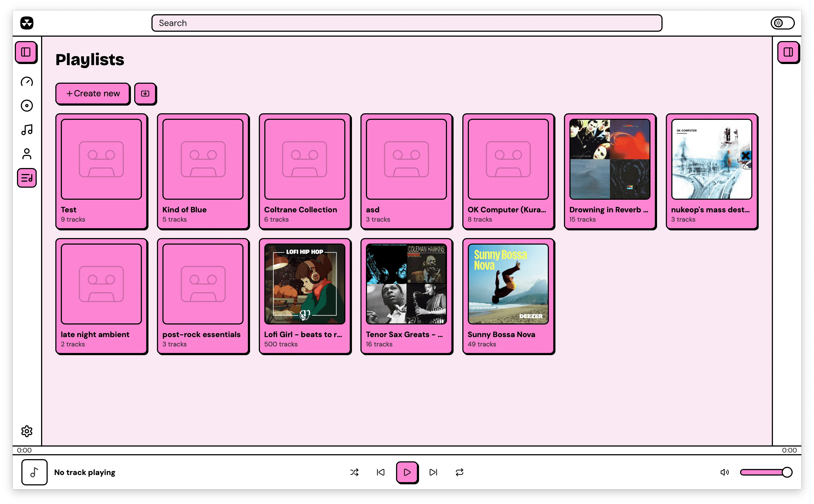Toggle the dark mode theme switch

(782, 23)
